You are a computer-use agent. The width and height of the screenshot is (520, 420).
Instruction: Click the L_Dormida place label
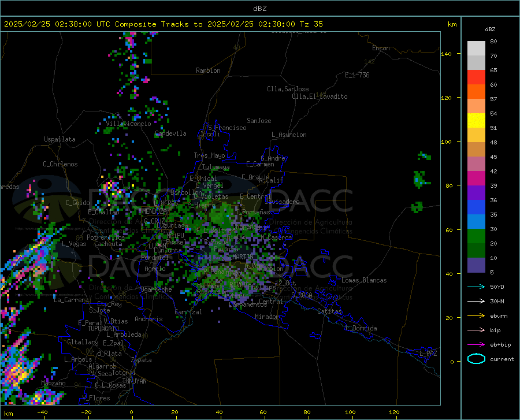(x=361, y=328)
